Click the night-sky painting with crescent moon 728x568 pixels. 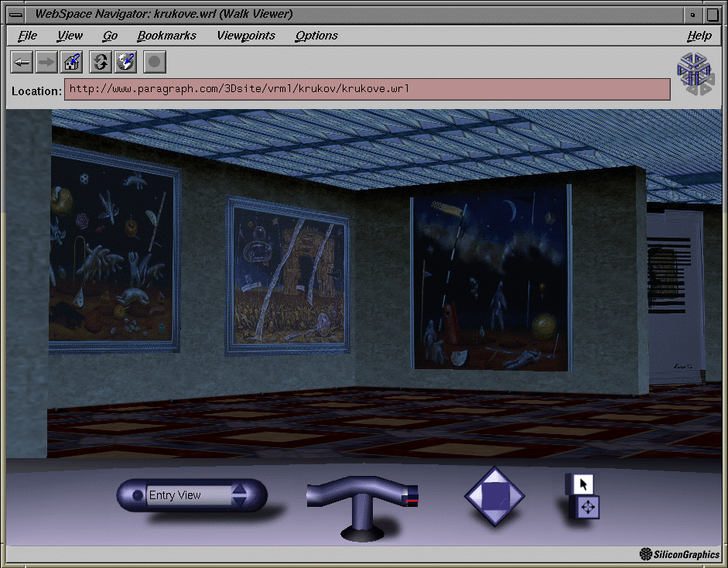point(491,278)
